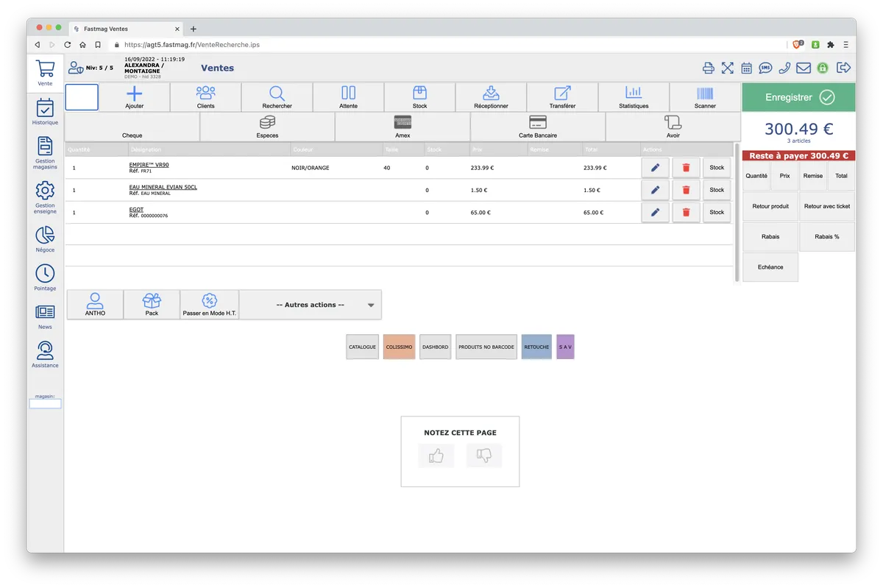Viewport: 883px width, 588px height.
Task: Click the ANTHO seller button
Action: click(95, 305)
